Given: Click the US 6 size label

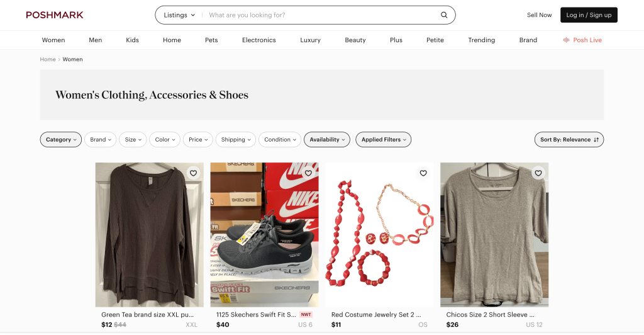Looking at the screenshot, I should click(305, 325).
